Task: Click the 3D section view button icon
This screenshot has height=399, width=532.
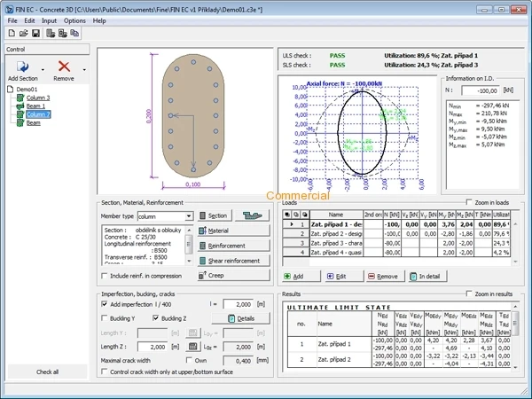Action: pos(252,215)
